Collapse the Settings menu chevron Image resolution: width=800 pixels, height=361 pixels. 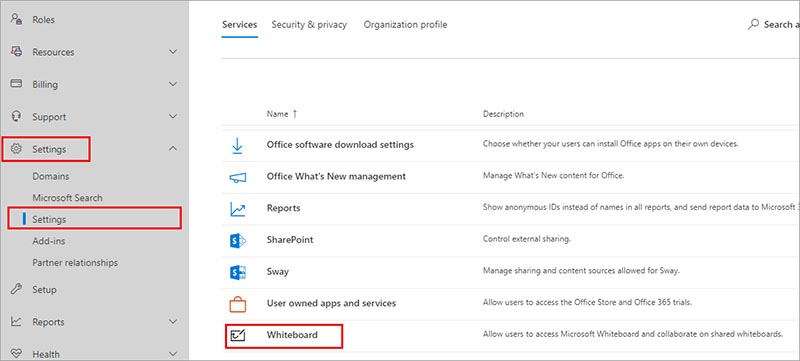point(173,148)
